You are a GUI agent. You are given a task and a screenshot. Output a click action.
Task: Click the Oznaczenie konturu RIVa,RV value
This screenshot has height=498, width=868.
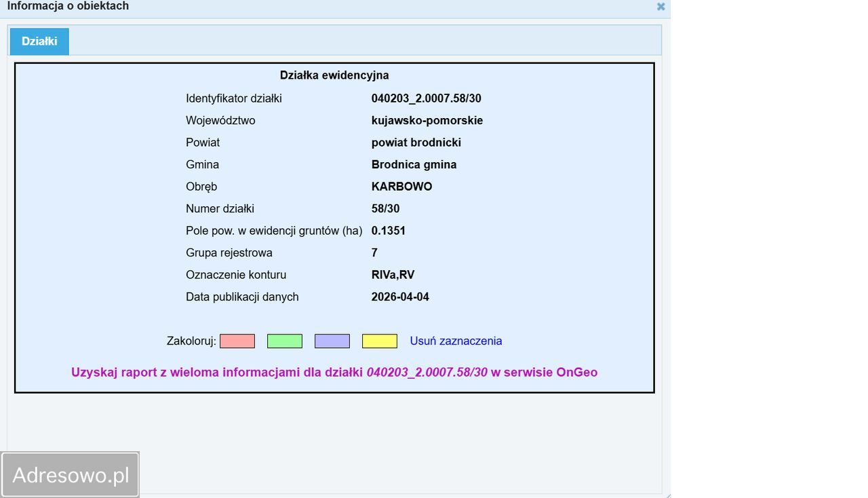(x=393, y=275)
